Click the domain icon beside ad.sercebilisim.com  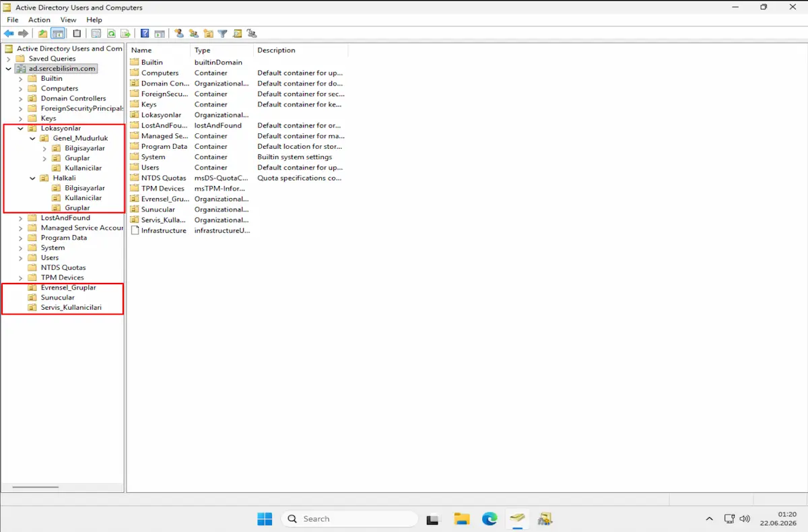pos(21,69)
